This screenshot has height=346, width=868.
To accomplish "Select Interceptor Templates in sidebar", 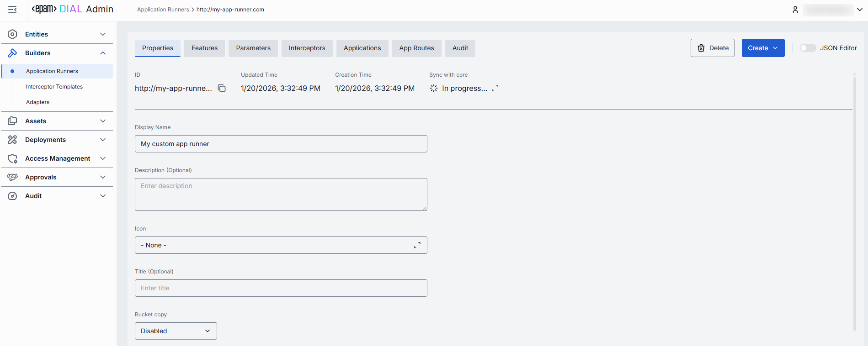I will [x=54, y=87].
